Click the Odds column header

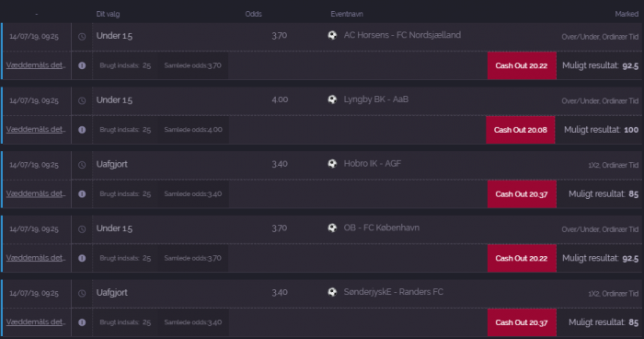click(x=253, y=14)
